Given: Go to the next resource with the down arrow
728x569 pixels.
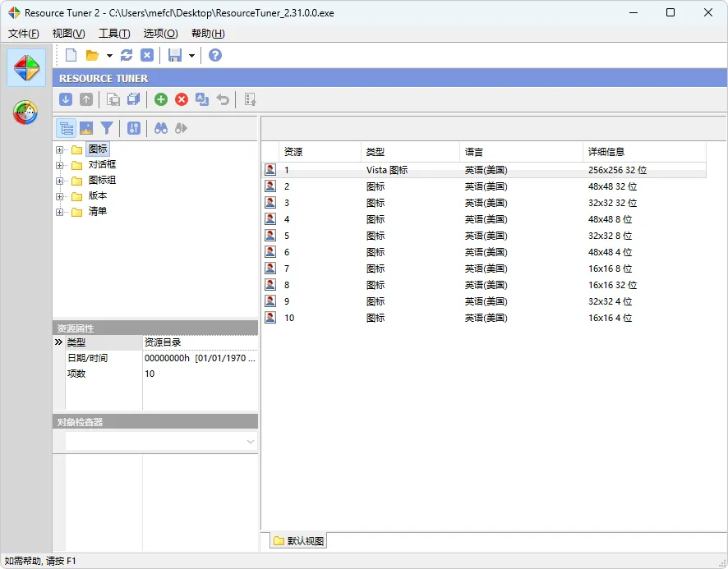Looking at the screenshot, I should pos(66,99).
